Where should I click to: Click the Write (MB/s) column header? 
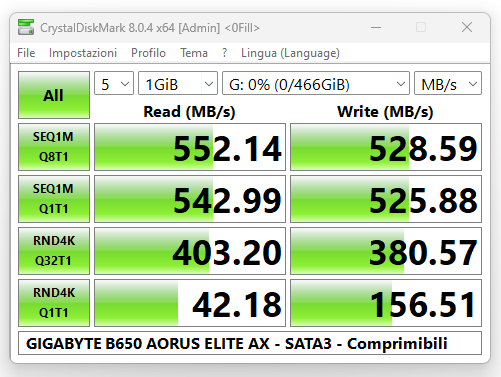click(x=385, y=112)
